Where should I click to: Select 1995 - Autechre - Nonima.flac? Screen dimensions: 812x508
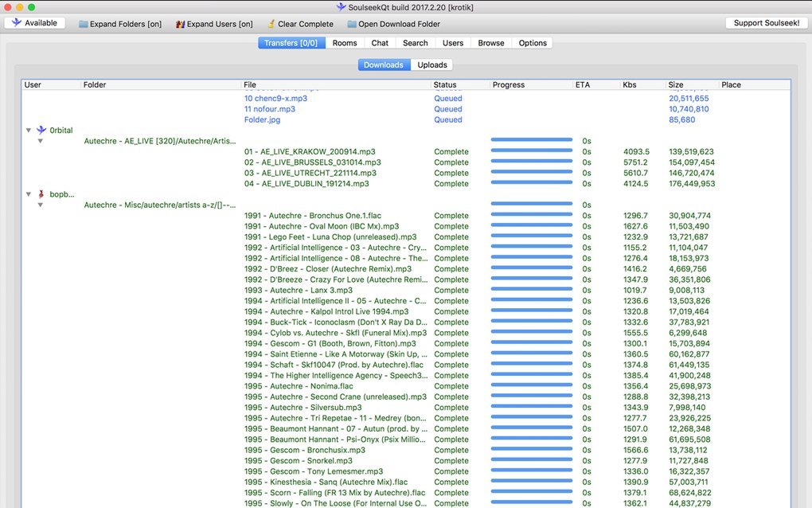pyautogui.click(x=299, y=386)
